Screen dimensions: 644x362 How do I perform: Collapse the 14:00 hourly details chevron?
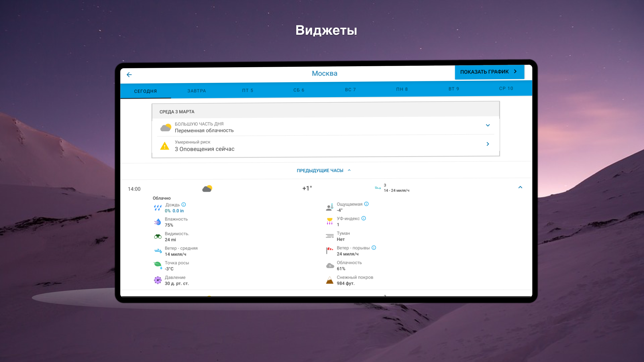(520, 187)
